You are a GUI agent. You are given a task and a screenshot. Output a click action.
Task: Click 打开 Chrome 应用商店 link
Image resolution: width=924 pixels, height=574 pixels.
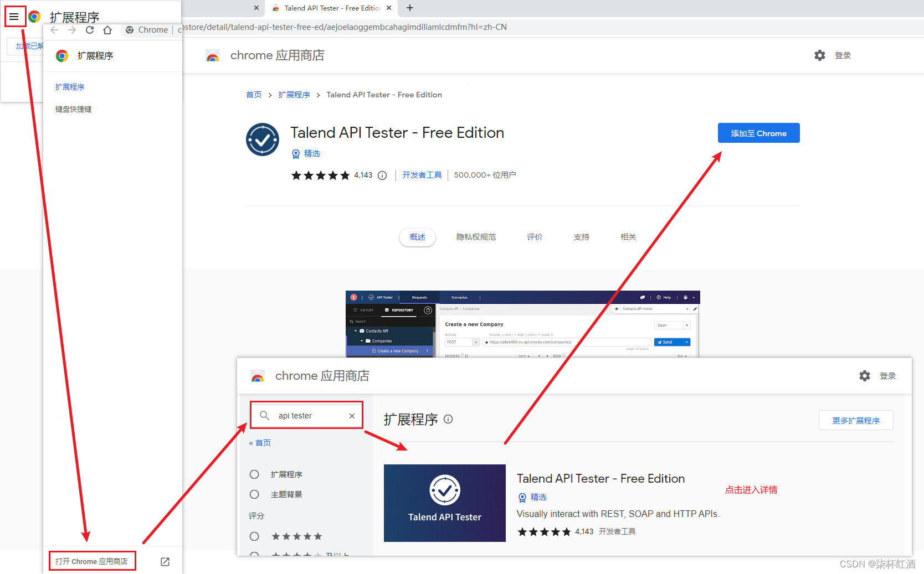coord(92,561)
